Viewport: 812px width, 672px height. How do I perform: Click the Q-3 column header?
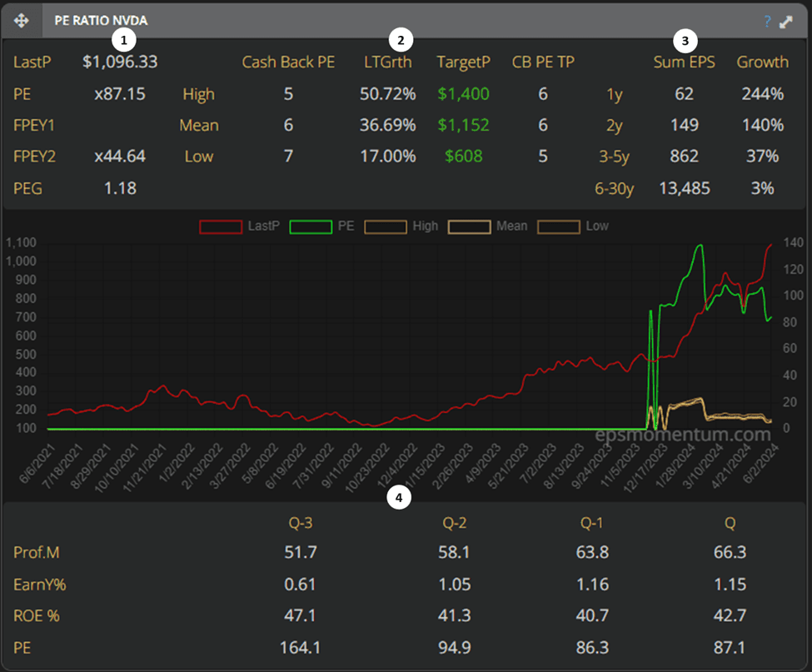301,523
